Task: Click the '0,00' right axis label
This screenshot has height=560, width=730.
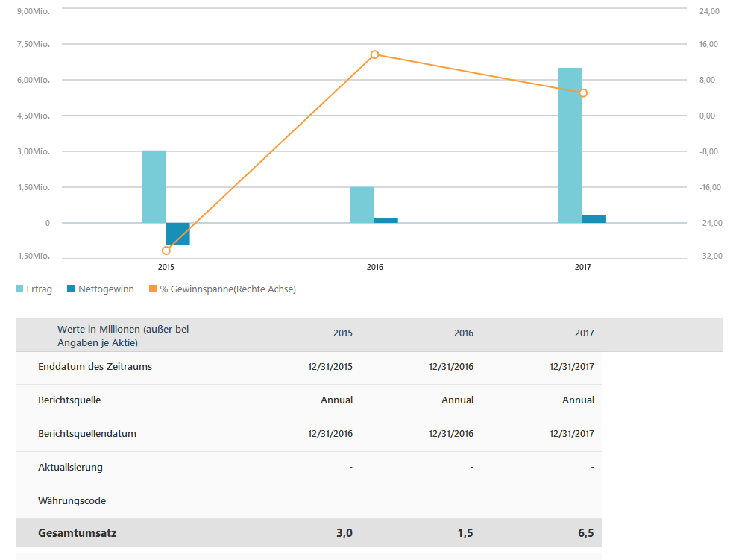Action: click(x=707, y=116)
